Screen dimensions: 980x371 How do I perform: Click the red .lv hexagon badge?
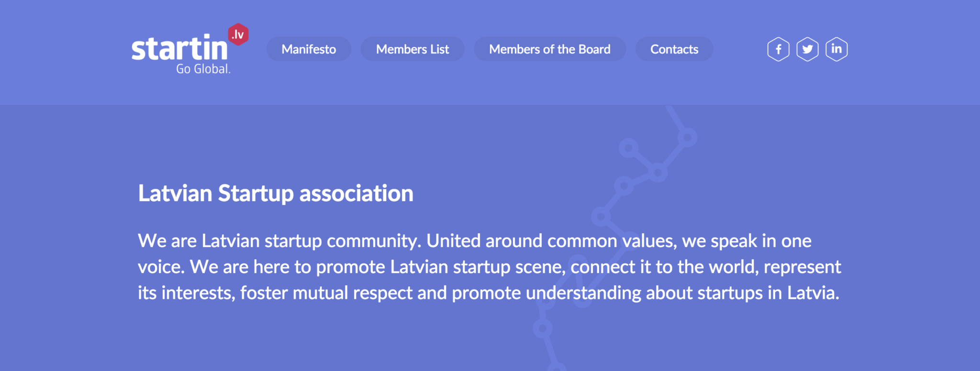click(238, 34)
